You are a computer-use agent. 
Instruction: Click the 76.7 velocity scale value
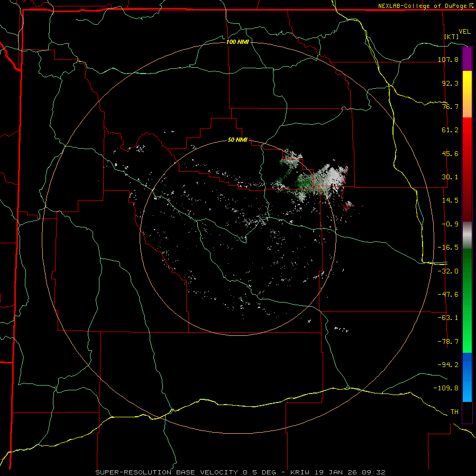(450, 106)
